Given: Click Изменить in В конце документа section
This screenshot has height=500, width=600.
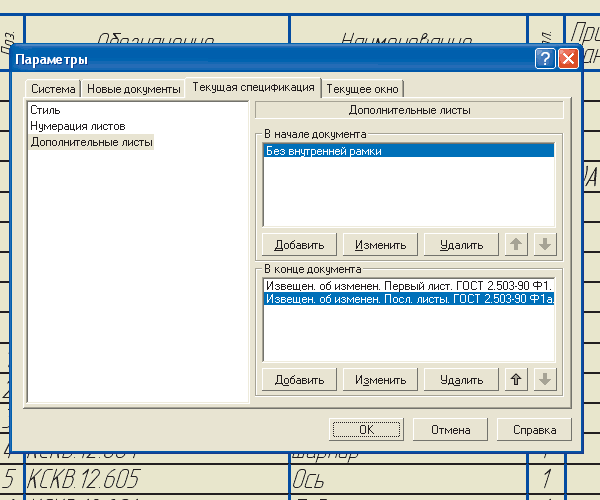Looking at the screenshot, I should [x=379, y=380].
